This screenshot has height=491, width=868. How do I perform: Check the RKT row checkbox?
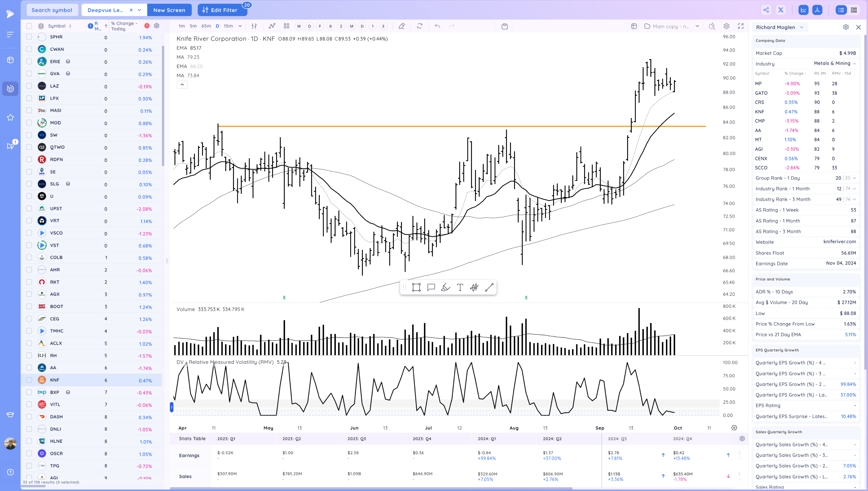click(29, 282)
